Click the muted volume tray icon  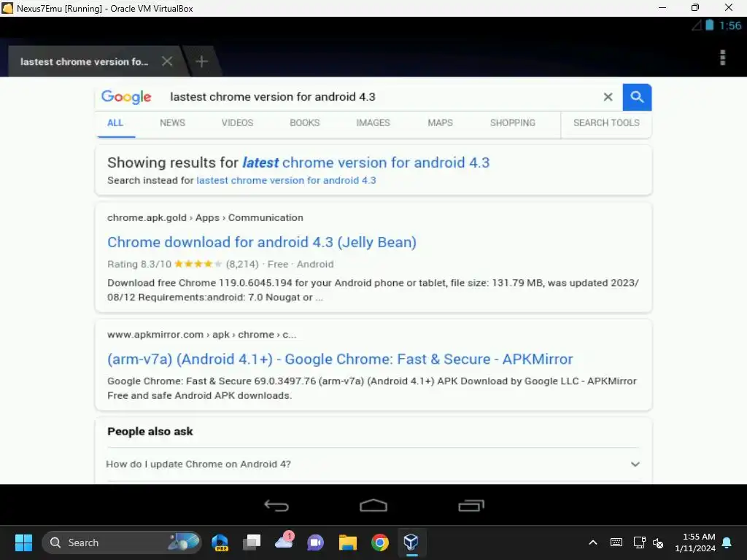658,542
